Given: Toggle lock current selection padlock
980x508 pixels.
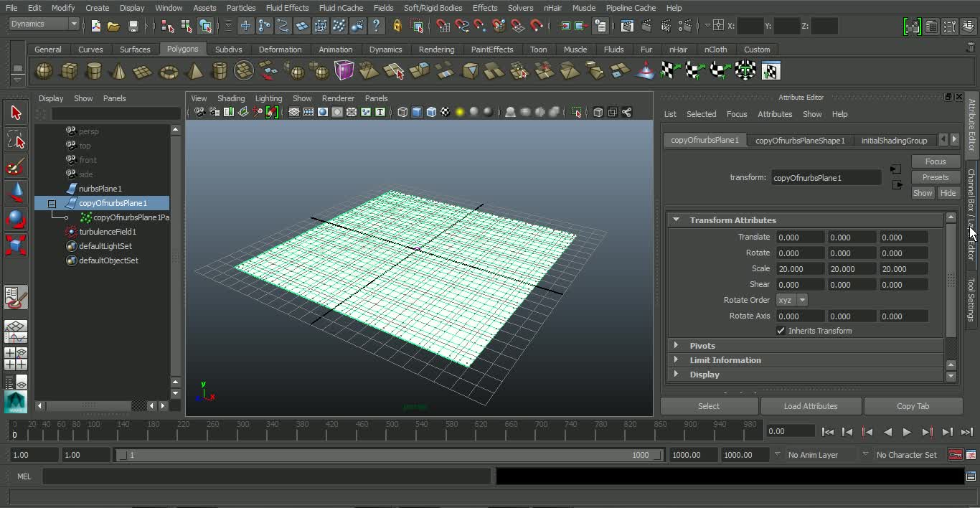Looking at the screenshot, I should (397, 26).
